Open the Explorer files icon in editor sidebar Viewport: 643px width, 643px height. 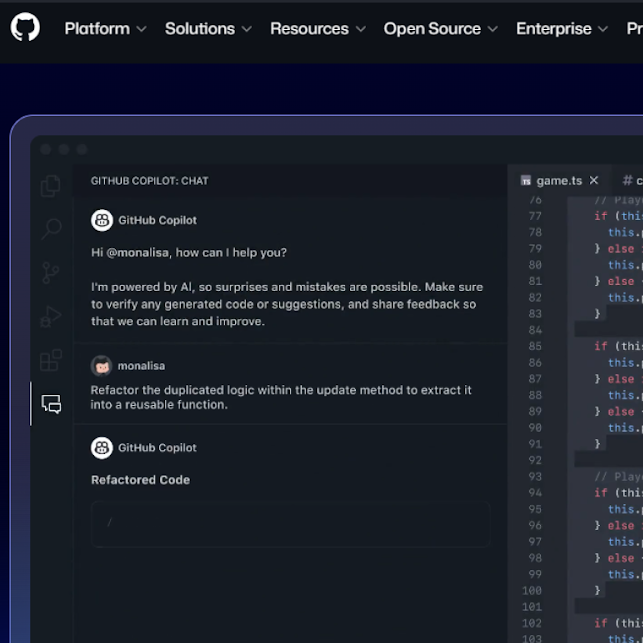(51, 186)
